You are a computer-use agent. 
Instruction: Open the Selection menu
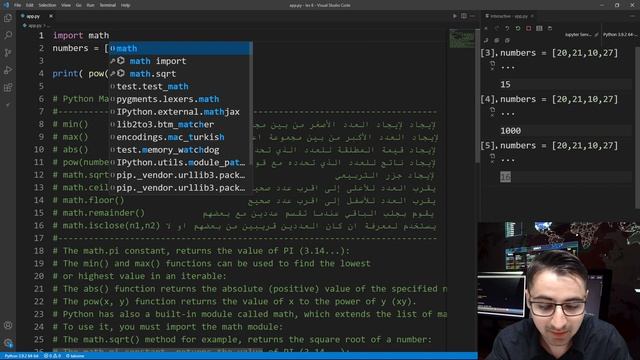(x=47, y=5)
